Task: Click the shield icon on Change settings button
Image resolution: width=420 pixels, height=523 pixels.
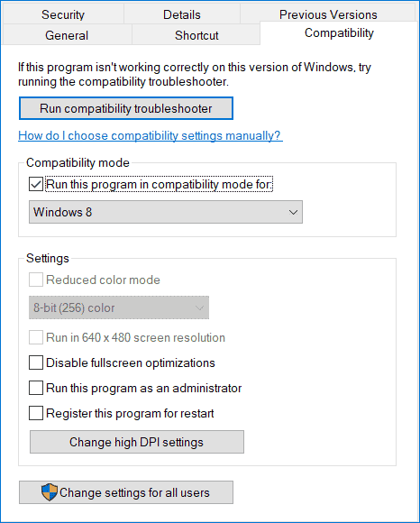Action: (x=50, y=492)
